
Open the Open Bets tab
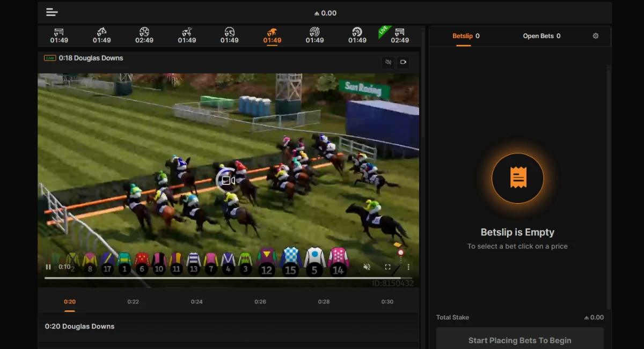[541, 36]
